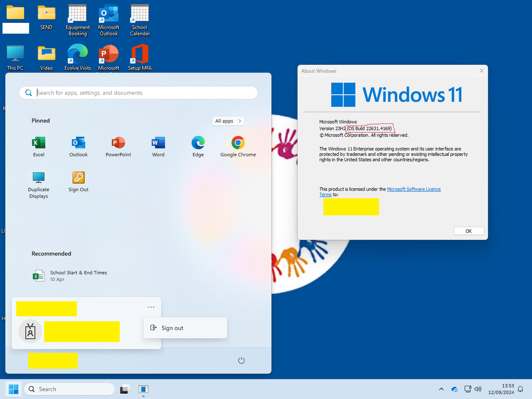
Task: Open volume control in system tray
Action: [478, 389]
